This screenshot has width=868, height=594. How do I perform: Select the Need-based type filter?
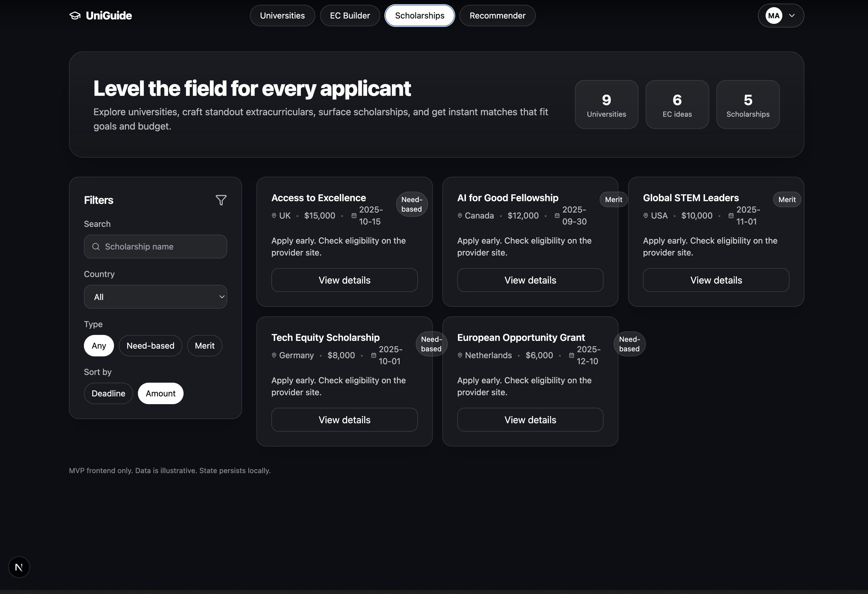tap(150, 346)
